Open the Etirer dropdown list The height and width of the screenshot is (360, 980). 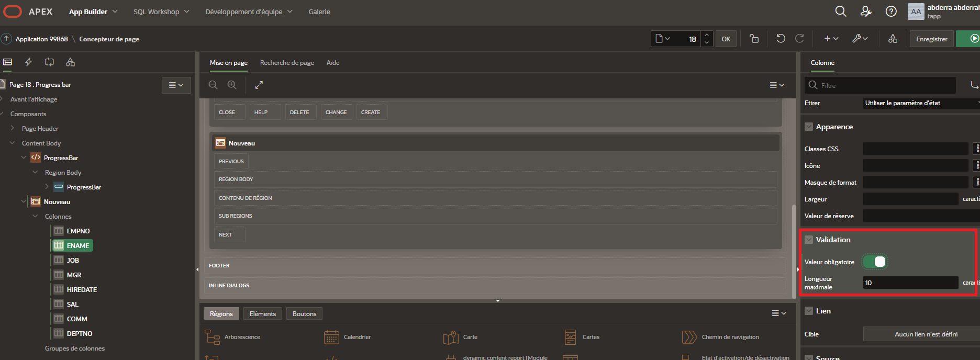(x=920, y=103)
